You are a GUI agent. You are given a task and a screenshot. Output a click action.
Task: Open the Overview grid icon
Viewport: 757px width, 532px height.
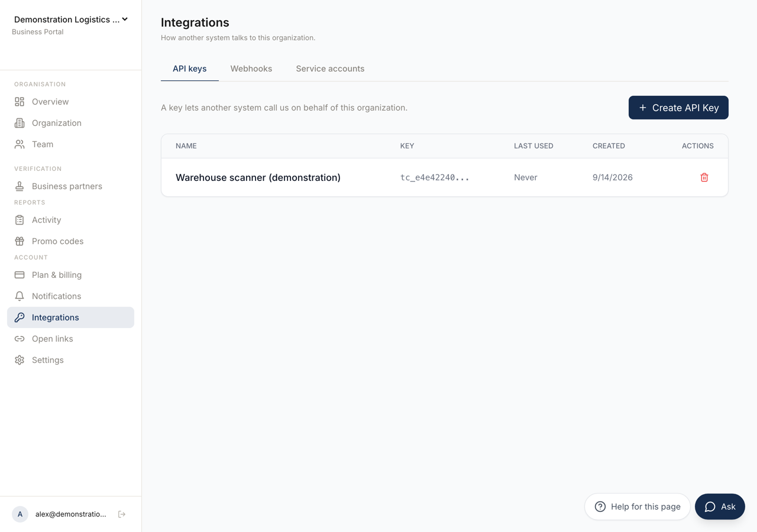(x=20, y=102)
